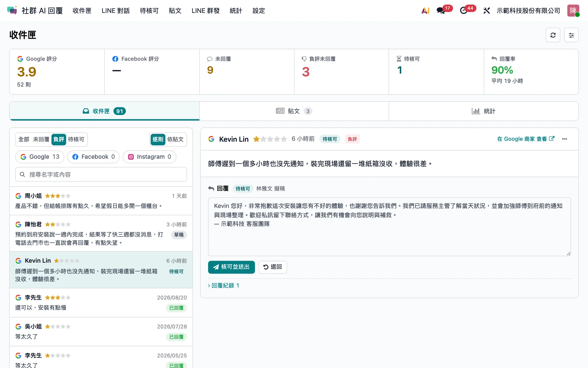This screenshot has width=588, height=368.
Task: Open the tools icon in header
Action: coord(487,11)
